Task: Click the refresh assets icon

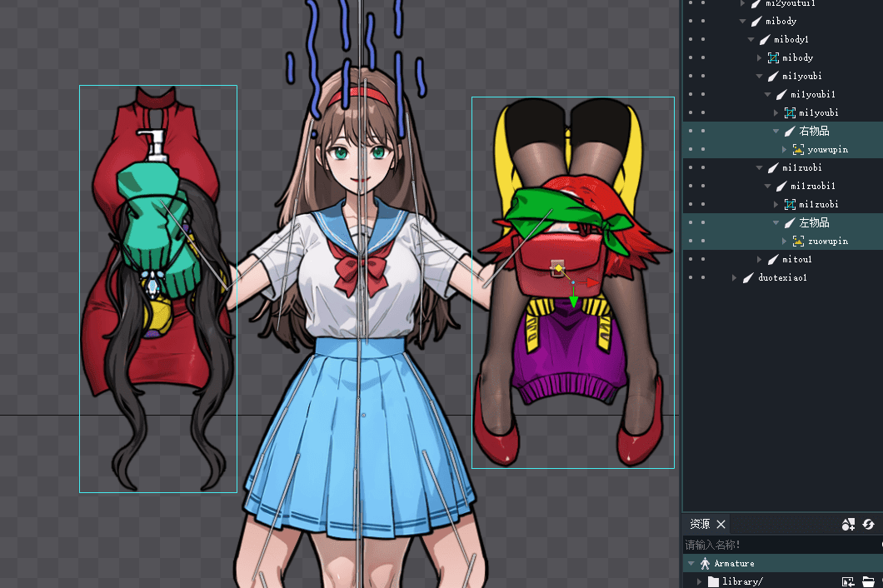Action: [868, 524]
